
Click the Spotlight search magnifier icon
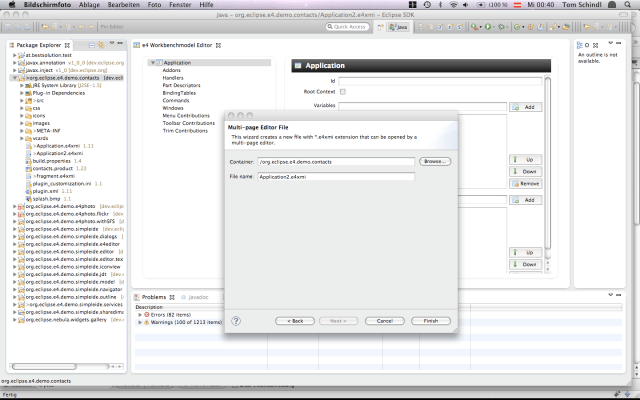(629, 5)
